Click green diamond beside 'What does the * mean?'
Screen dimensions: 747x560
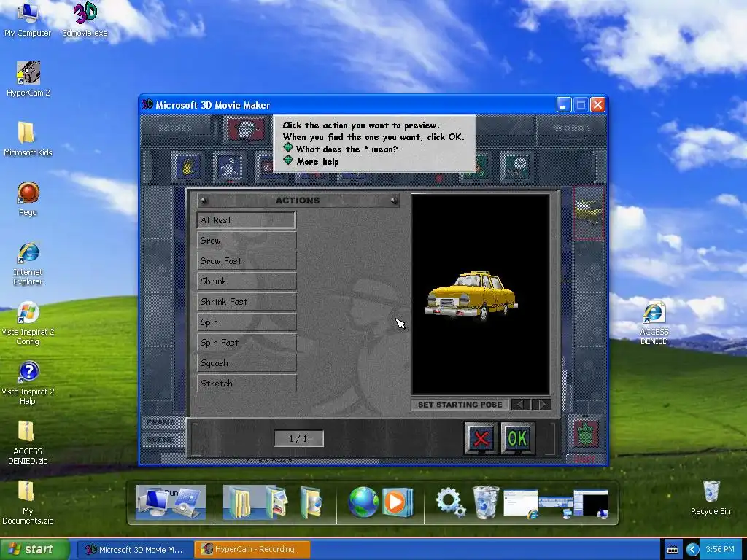[288, 148]
